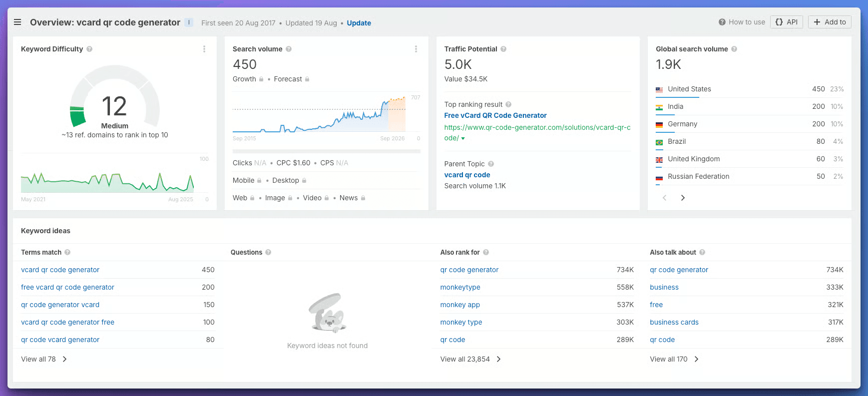Expand View all 78 terms match
The image size is (868, 396).
[44, 359]
